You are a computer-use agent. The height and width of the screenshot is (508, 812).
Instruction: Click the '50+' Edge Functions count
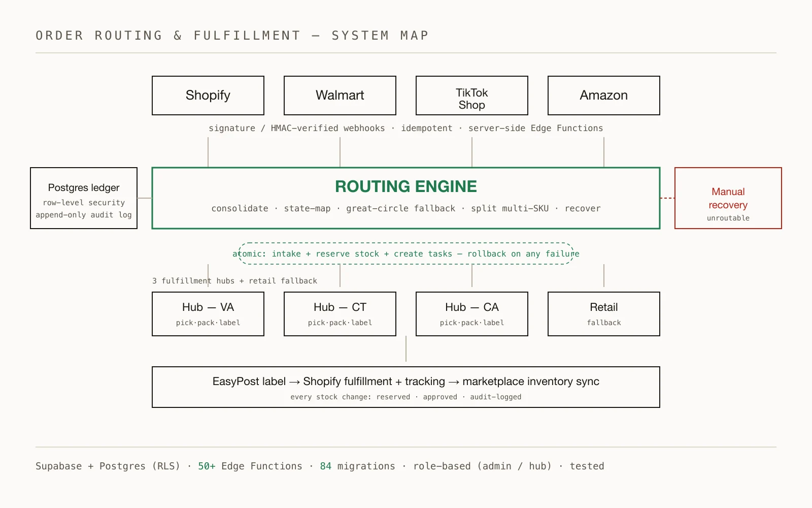(x=207, y=466)
